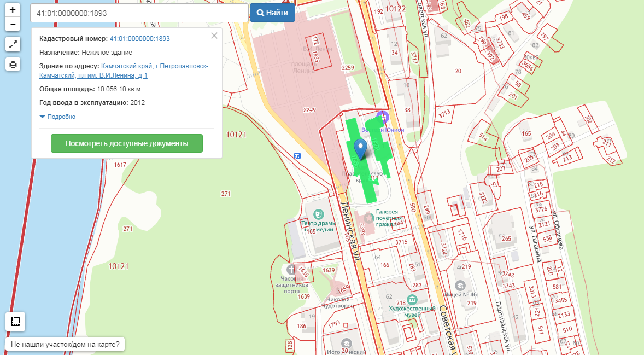Toggle fullscreen map view

[13, 44]
